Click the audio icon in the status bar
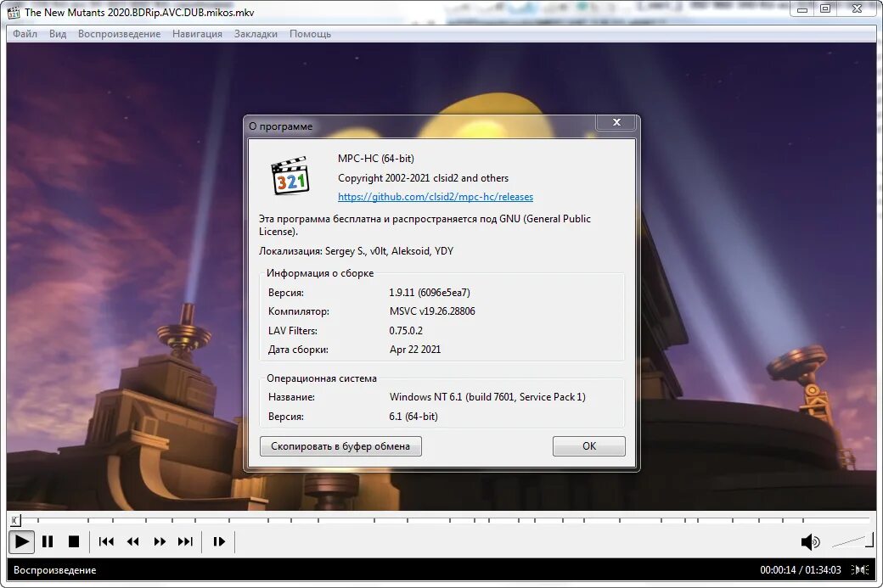Image resolution: width=883 pixels, height=588 pixels. tap(860, 570)
